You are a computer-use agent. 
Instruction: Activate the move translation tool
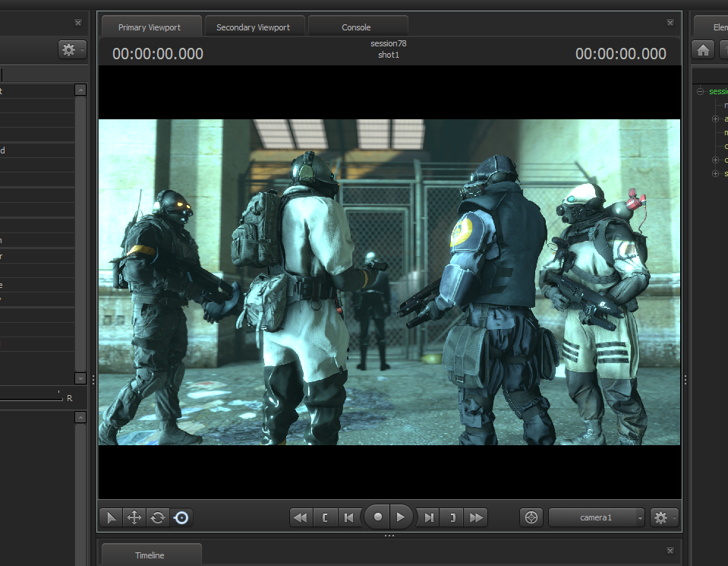tap(134, 517)
